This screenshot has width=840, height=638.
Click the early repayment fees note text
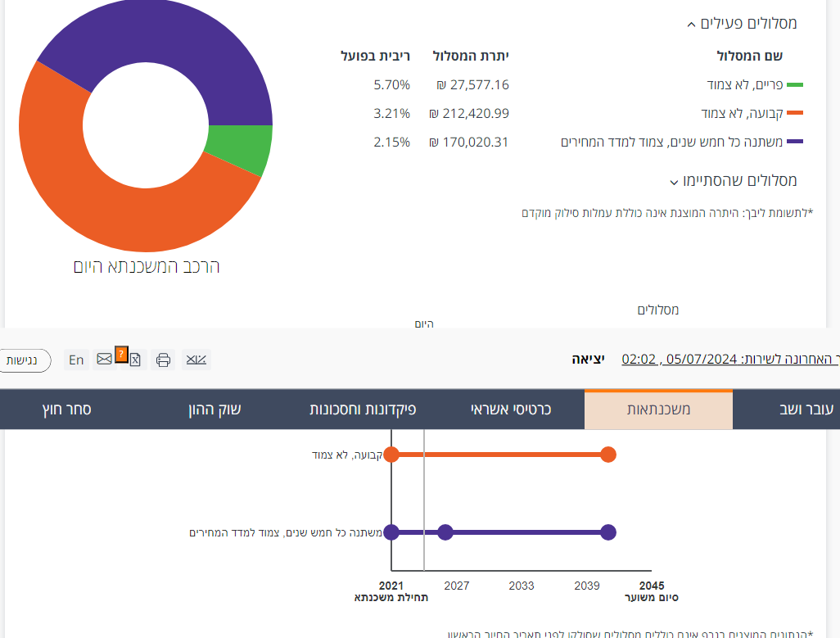pos(667,213)
